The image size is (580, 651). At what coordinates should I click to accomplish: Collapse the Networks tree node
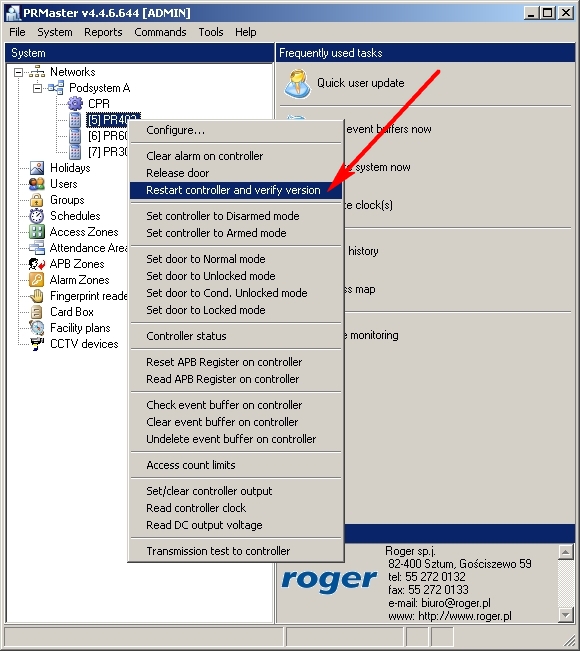(18, 73)
